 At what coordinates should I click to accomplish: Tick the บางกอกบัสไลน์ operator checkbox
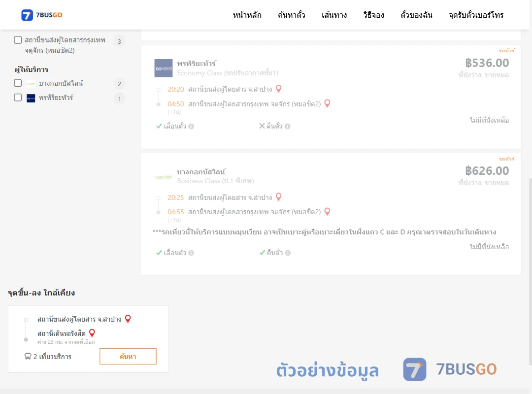tap(18, 83)
